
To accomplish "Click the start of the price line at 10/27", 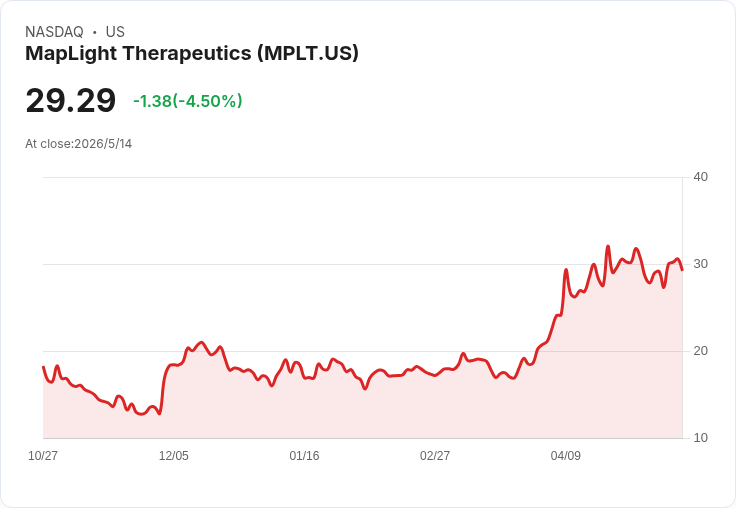I will (43, 367).
